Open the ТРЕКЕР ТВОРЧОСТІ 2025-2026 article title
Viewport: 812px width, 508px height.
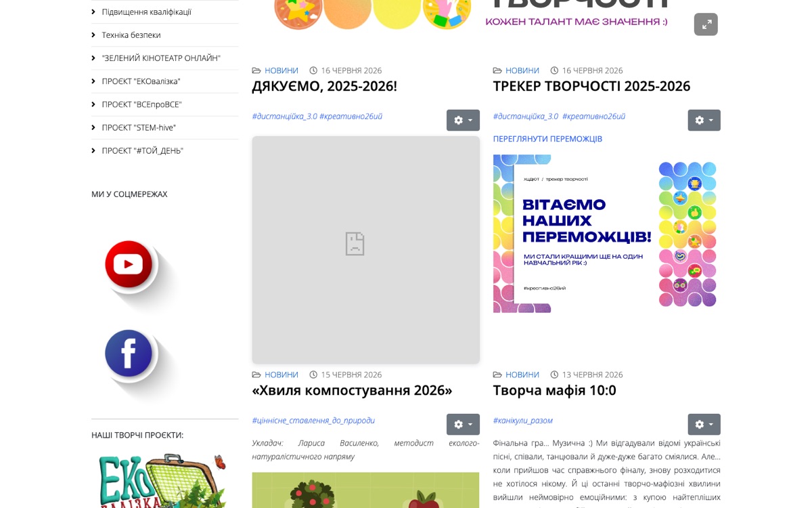click(x=591, y=86)
